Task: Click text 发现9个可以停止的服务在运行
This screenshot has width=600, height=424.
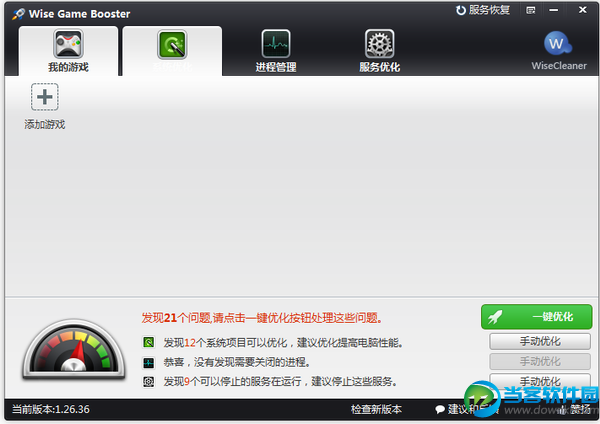Action: tap(280, 382)
